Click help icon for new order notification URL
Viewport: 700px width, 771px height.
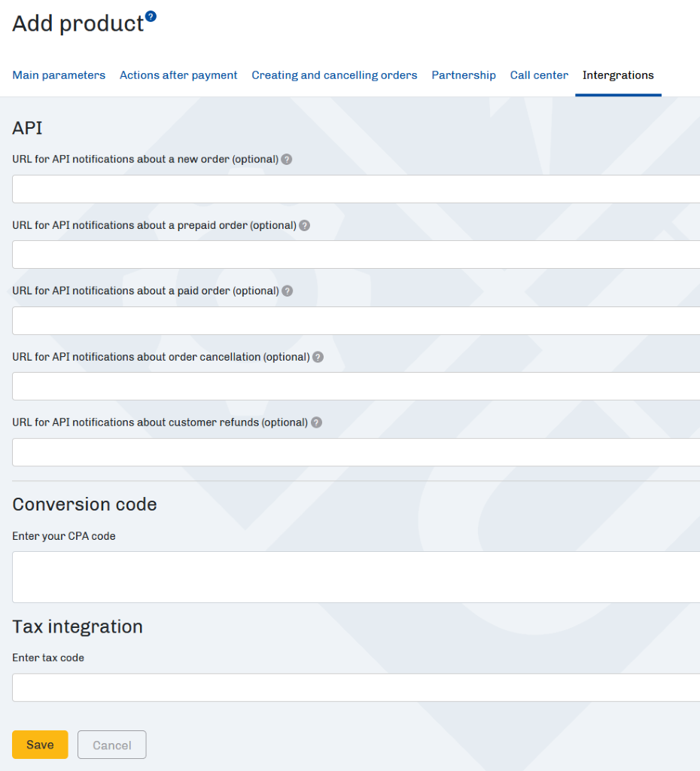pyautogui.click(x=287, y=160)
